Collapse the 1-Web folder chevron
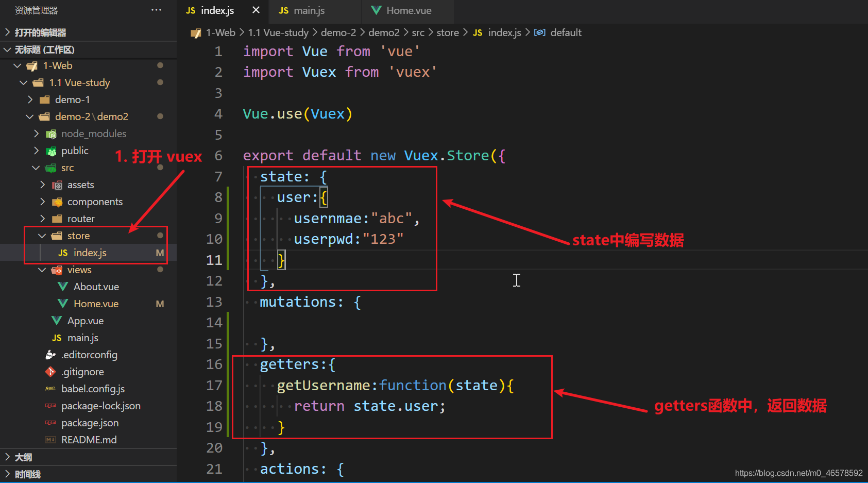The width and height of the screenshot is (868, 483). coord(18,65)
